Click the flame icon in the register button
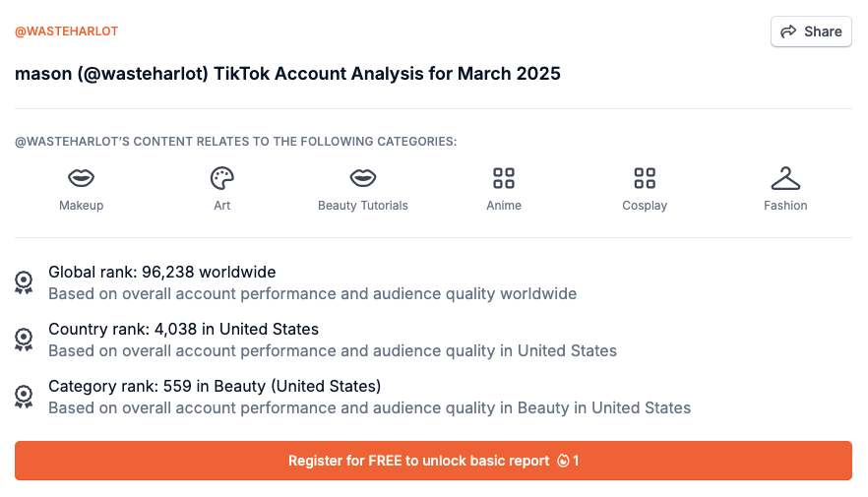Image resolution: width=868 pixels, height=497 pixels. pyautogui.click(x=563, y=461)
